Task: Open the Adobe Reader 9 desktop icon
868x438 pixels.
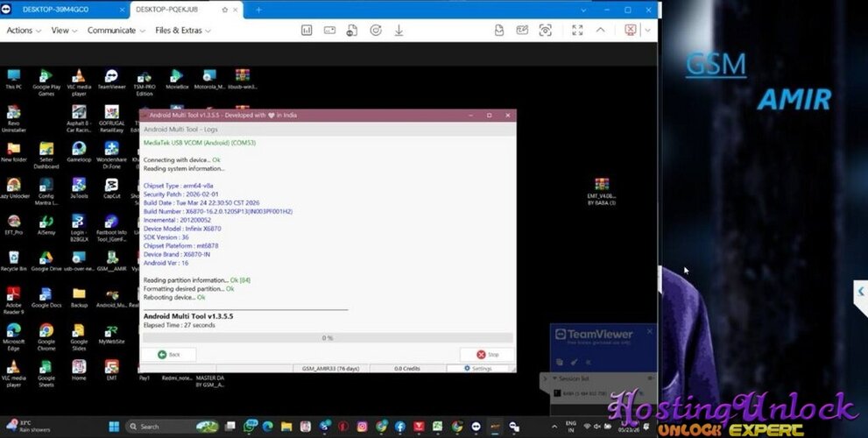Action: click(x=14, y=300)
